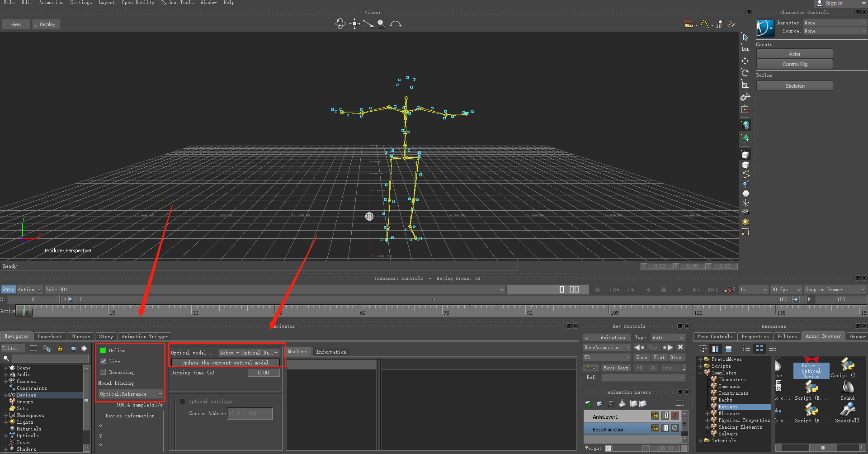Click the record button in transport

[x=597, y=289]
